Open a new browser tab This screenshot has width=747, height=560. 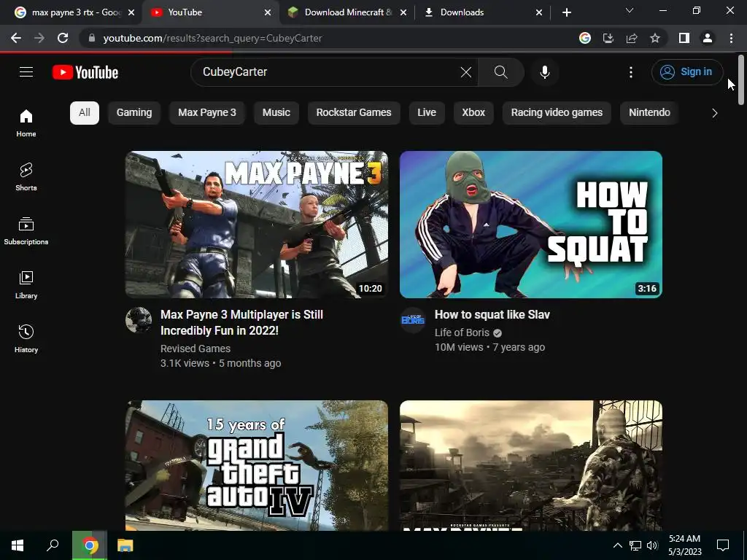pos(566,12)
